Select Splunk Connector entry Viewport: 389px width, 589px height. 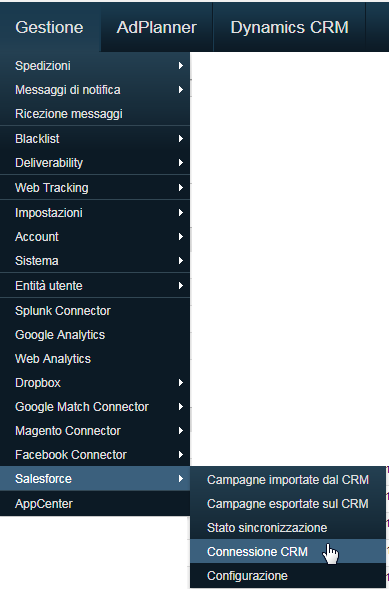95,311
